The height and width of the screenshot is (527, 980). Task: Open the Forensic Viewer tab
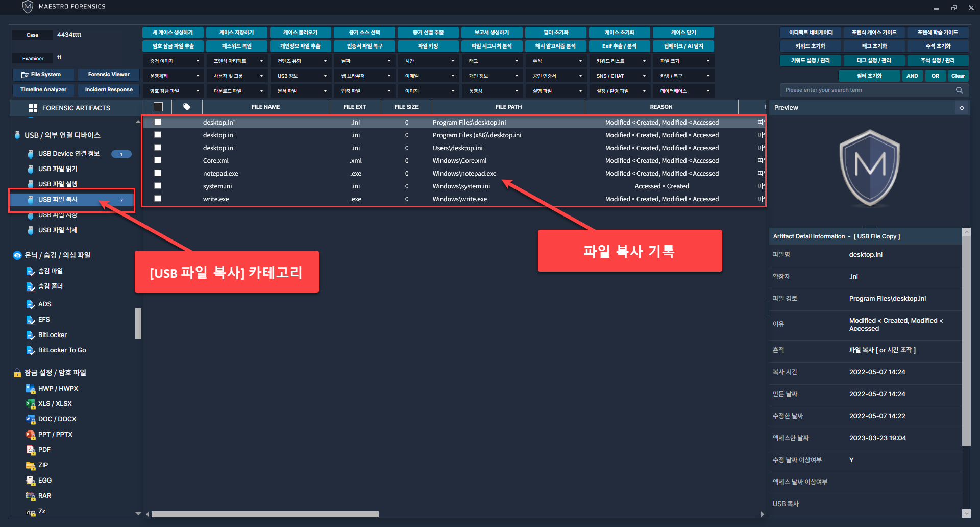point(109,75)
